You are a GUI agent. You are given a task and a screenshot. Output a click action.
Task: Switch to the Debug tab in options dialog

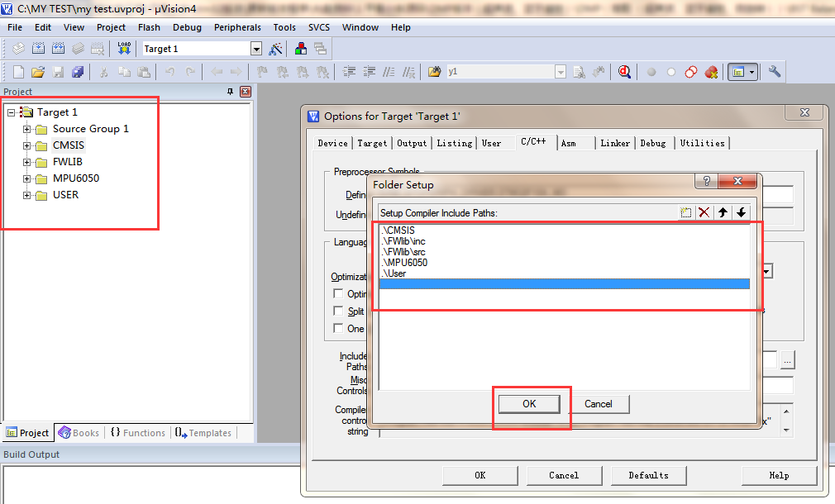pos(653,143)
